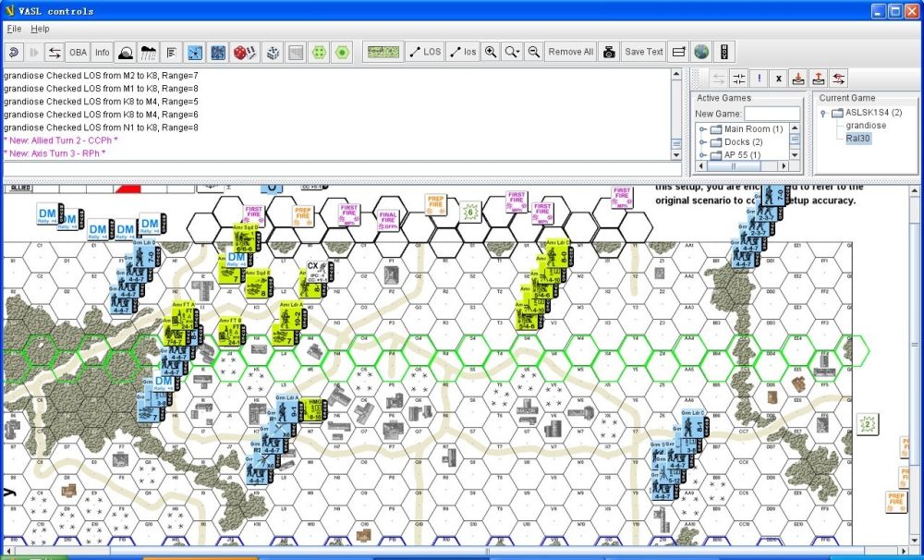Select the Docks (2) entry

tap(744, 142)
